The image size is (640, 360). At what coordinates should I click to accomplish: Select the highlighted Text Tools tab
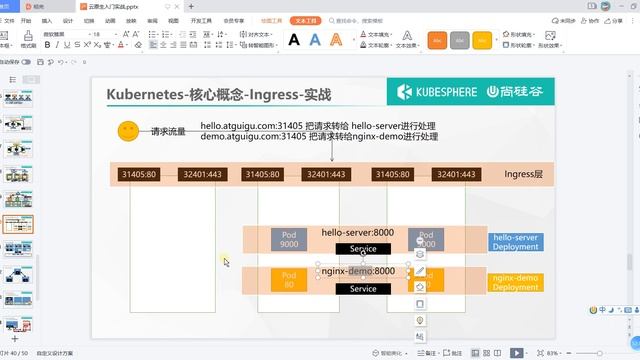coord(306,20)
